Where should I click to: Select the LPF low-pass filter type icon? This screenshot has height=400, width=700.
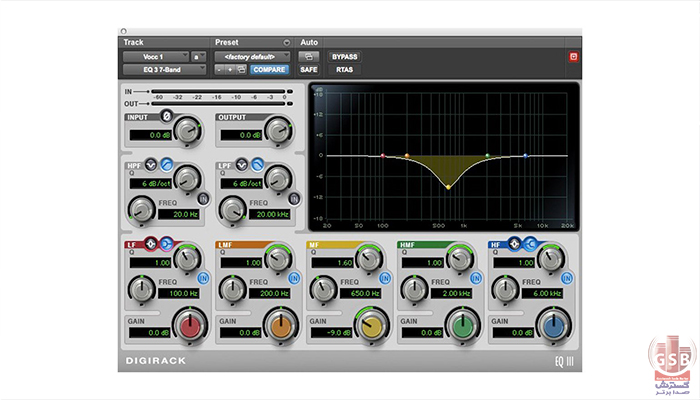257,163
